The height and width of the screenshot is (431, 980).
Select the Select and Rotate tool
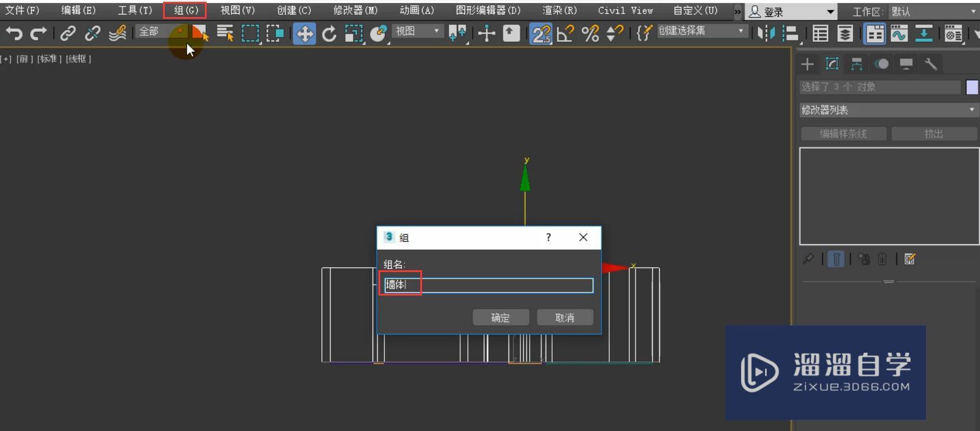click(329, 34)
